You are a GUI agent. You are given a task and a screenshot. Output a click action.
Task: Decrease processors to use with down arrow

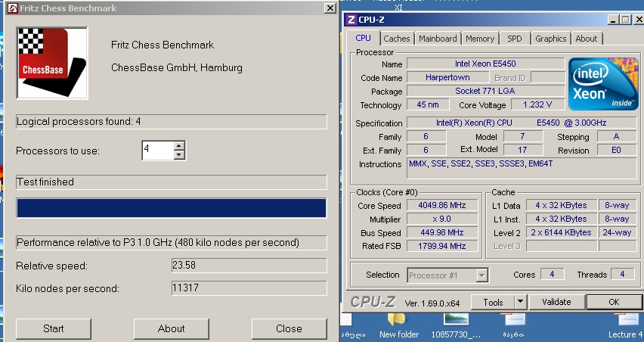click(179, 155)
